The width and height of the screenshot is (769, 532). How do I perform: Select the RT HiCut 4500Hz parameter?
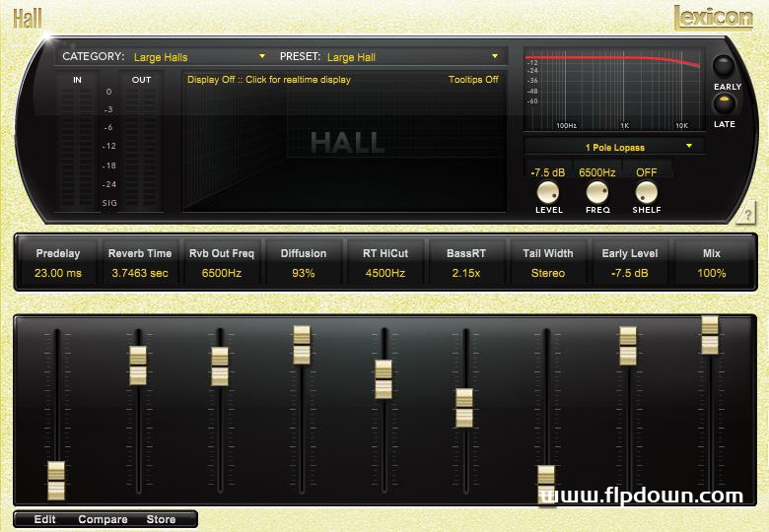coord(384,263)
